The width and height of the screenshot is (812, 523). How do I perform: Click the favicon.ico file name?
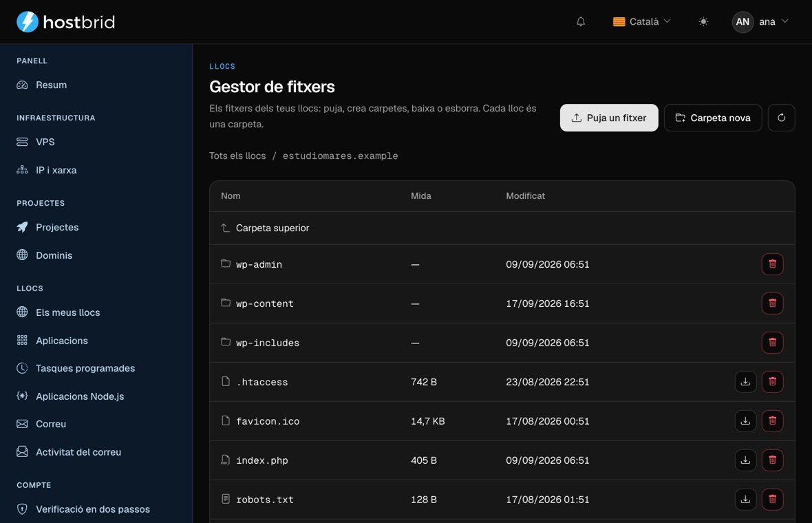(268, 422)
